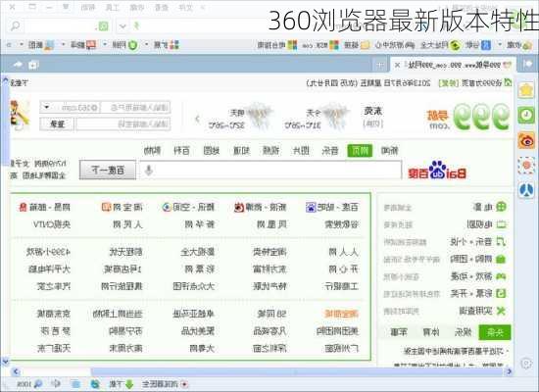The height and width of the screenshot is (392, 539).
Task: Click the email username input field
Action: click(135, 107)
